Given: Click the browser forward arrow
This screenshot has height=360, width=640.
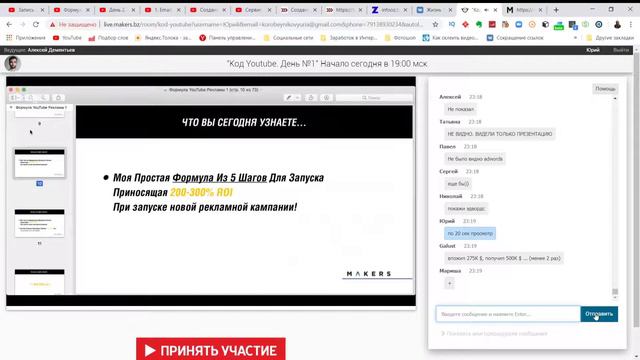Looking at the screenshot, I should tap(22, 24).
